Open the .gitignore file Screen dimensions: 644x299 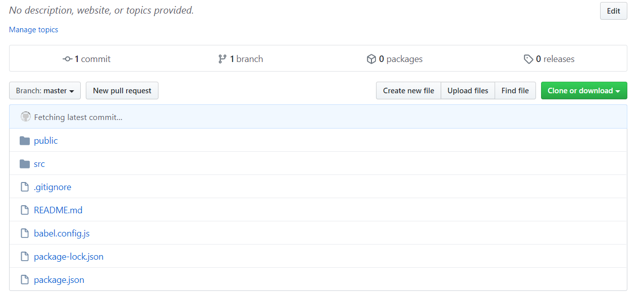coord(52,187)
